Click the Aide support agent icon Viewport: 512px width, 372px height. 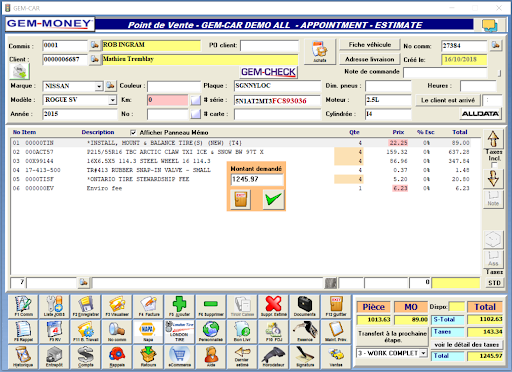point(211,356)
